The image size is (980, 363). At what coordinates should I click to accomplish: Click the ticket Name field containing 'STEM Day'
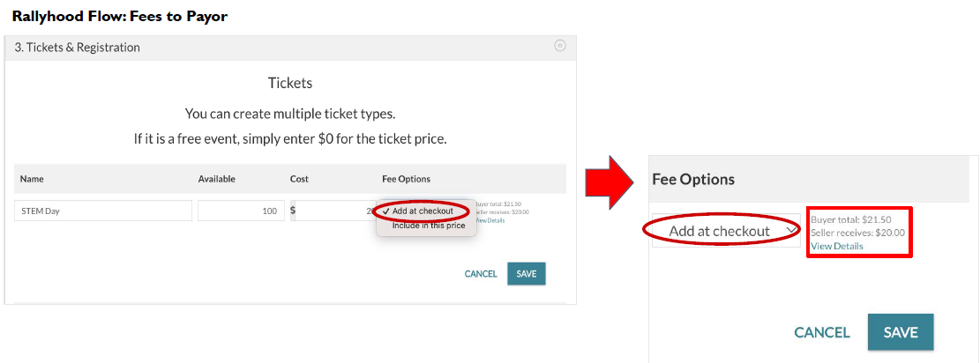[104, 211]
